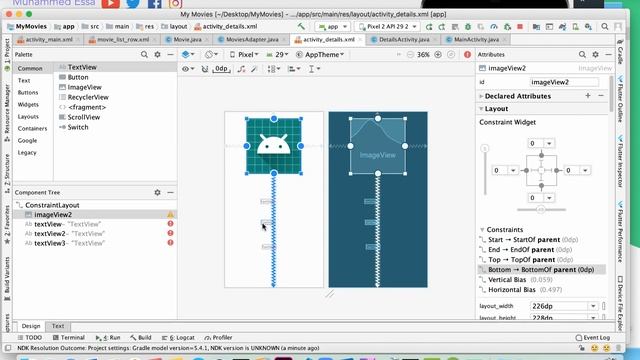Open default margins 0dp button

tap(222, 69)
